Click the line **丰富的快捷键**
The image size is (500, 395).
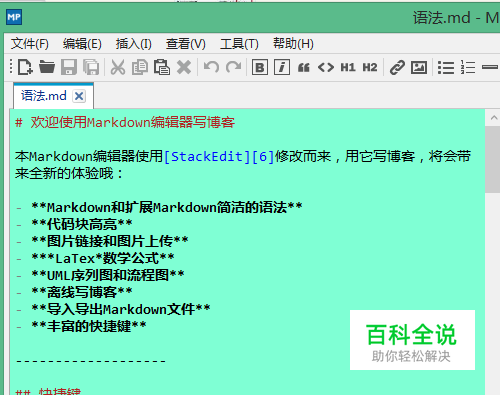[x=89, y=326]
